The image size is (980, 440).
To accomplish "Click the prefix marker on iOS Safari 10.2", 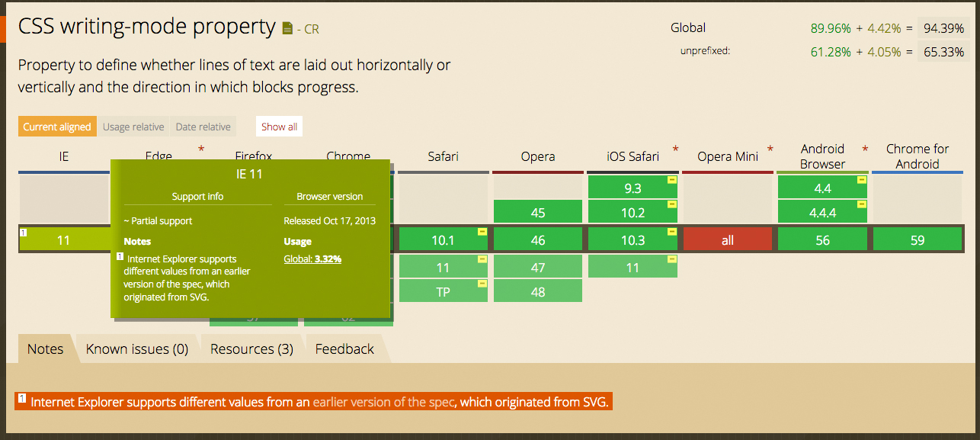I will pyautogui.click(x=671, y=204).
